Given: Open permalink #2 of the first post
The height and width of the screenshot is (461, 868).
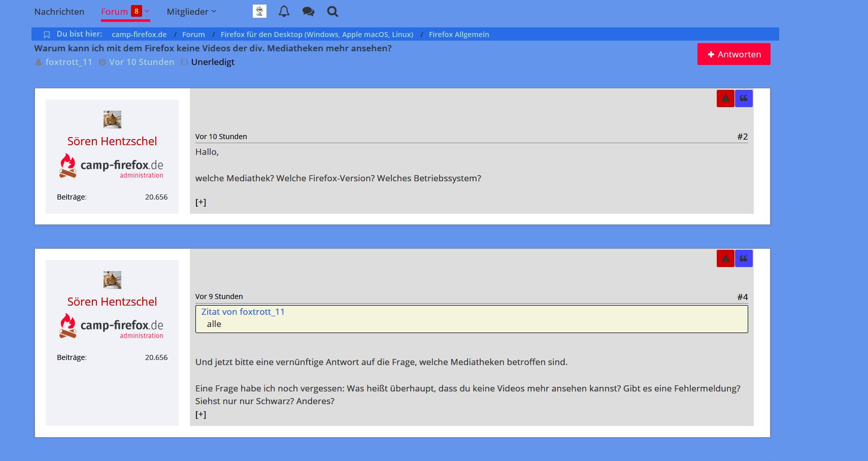Looking at the screenshot, I should coord(743,137).
